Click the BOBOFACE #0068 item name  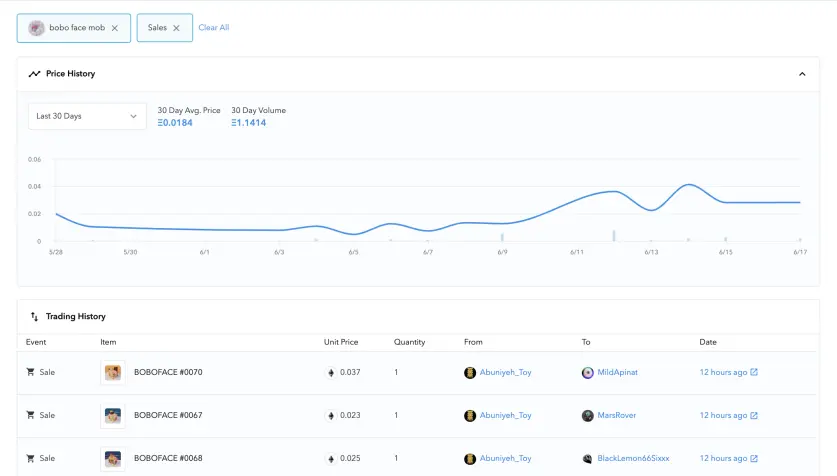pos(168,458)
